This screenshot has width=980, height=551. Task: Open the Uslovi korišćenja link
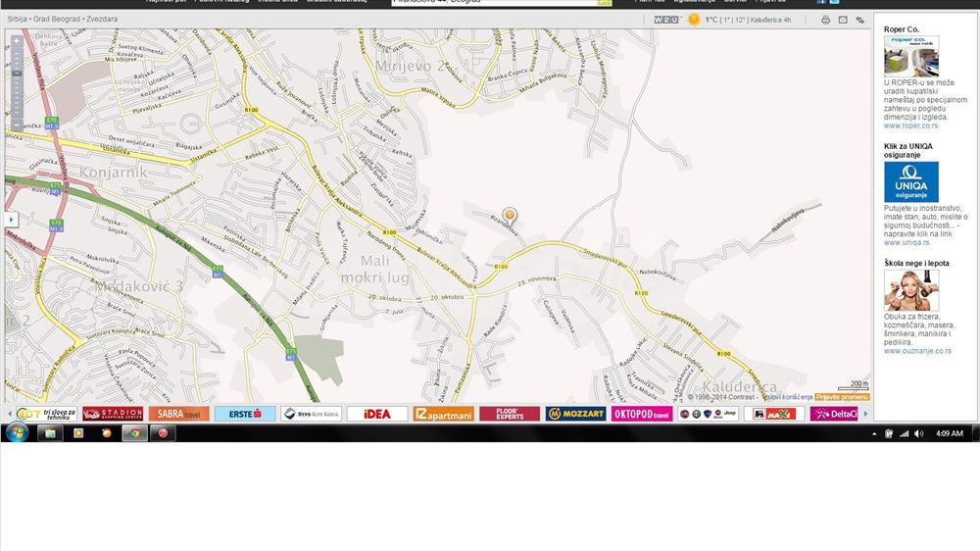pos(788,397)
